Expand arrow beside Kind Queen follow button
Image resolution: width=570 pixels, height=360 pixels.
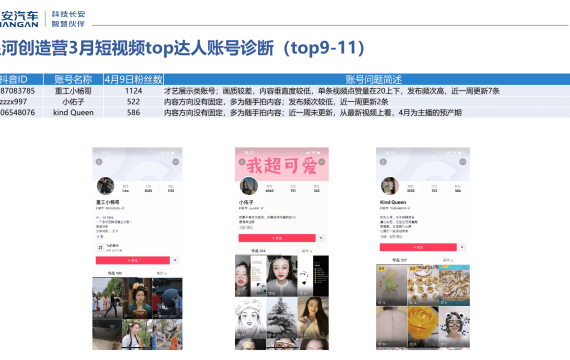(462, 247)
